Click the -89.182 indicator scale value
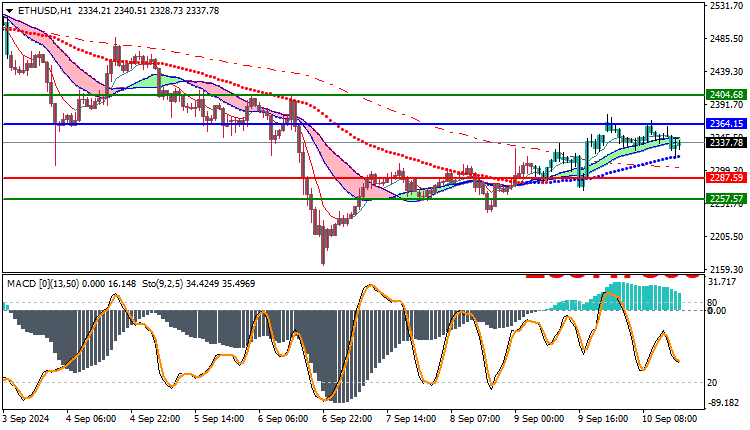Screen dimensions: 750x430 (x=724, y=403)
